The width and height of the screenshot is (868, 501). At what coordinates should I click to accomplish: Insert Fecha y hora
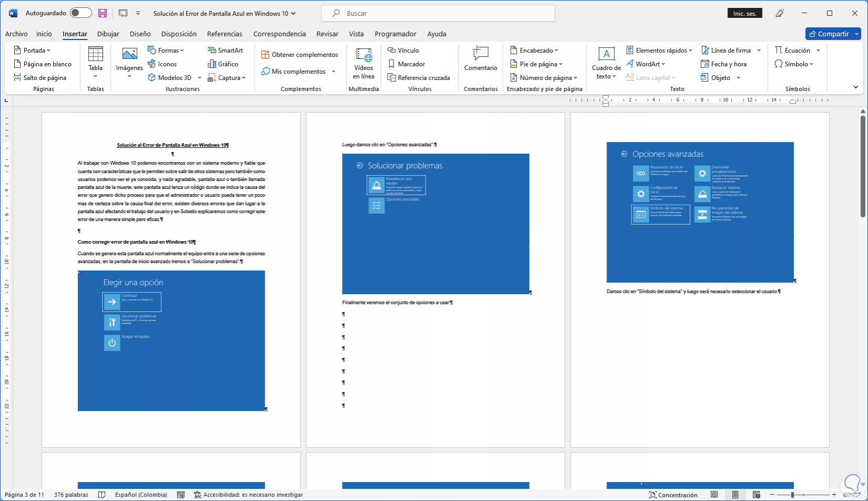click(724, 64)
